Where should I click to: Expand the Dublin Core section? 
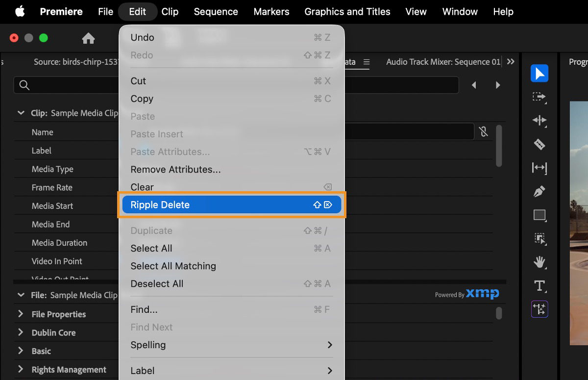coord(20,332)
